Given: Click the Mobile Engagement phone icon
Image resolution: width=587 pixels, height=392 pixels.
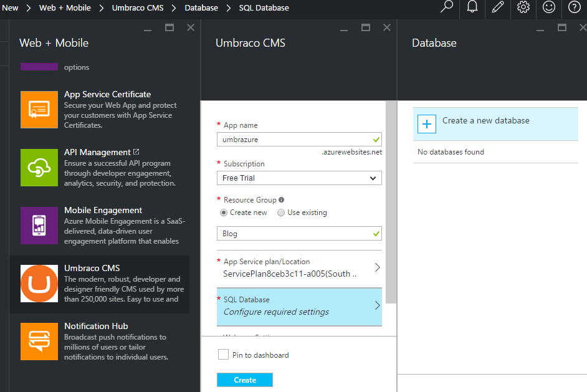Looking at the screenshot, I should coord(39,226).
